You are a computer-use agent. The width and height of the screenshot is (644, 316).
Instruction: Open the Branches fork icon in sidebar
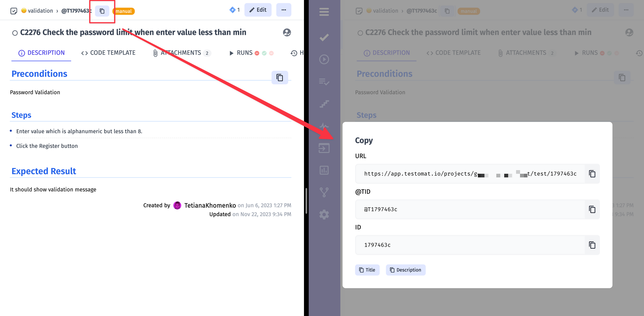tap(324, 193)
